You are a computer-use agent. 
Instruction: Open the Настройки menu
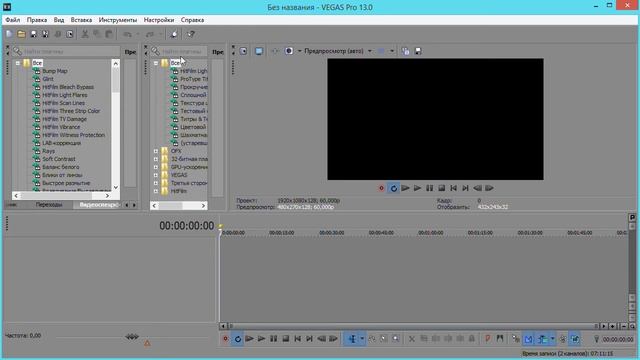click(159, 20)
